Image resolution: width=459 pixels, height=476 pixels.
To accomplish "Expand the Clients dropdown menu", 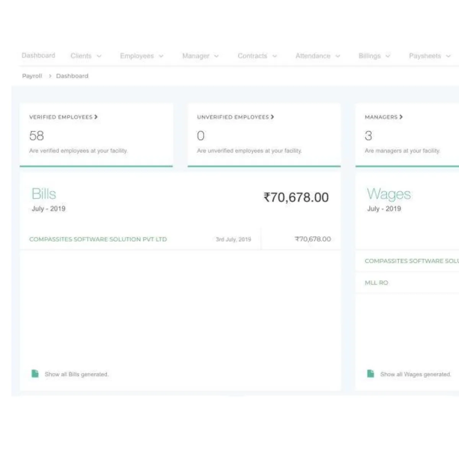I will pyautogui.click(x=86, y=56).
